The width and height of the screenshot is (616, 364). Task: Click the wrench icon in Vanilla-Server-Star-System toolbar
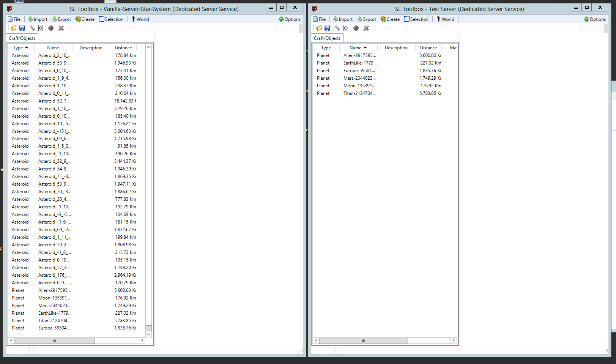click(x=32, y=28)
